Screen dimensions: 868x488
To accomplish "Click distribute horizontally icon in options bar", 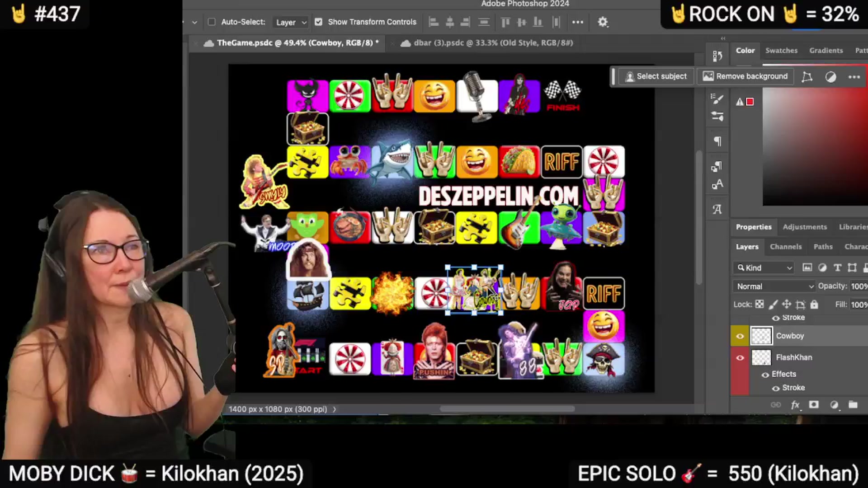I will tap(556, 22).
